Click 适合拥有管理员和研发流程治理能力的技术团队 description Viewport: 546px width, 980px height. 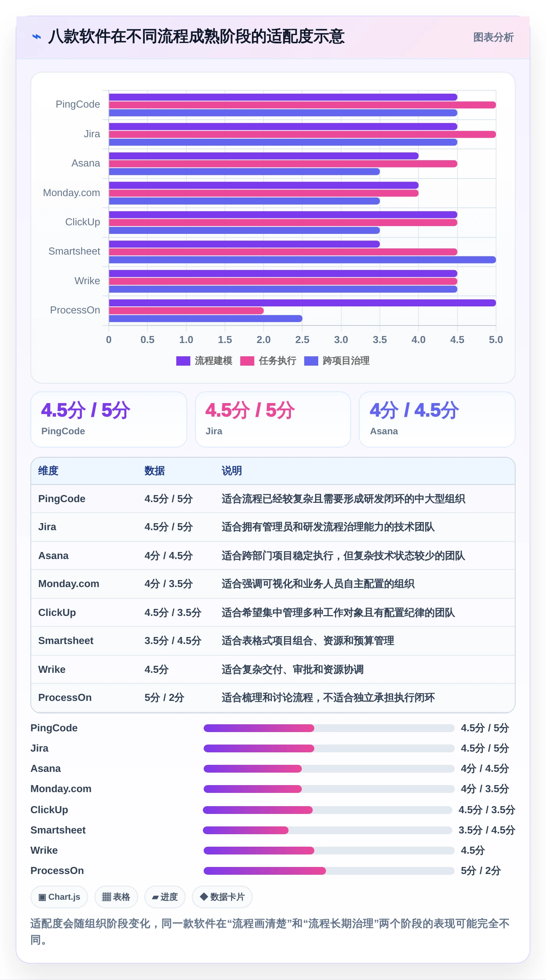coord(328,527)
